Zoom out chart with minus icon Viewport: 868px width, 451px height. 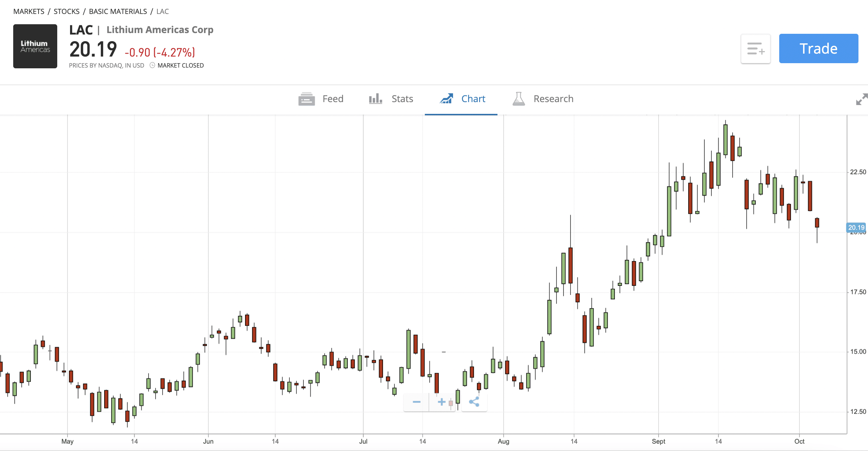(416, 402)
